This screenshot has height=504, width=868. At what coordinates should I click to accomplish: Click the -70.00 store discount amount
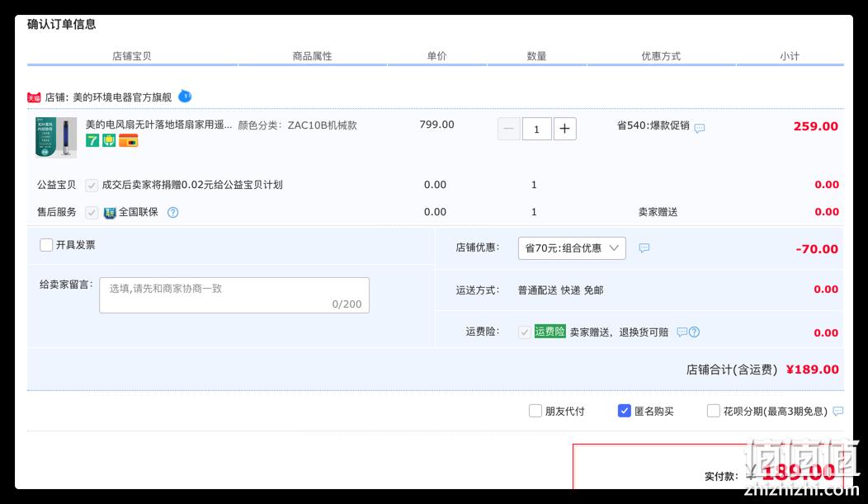click(817, 249)
